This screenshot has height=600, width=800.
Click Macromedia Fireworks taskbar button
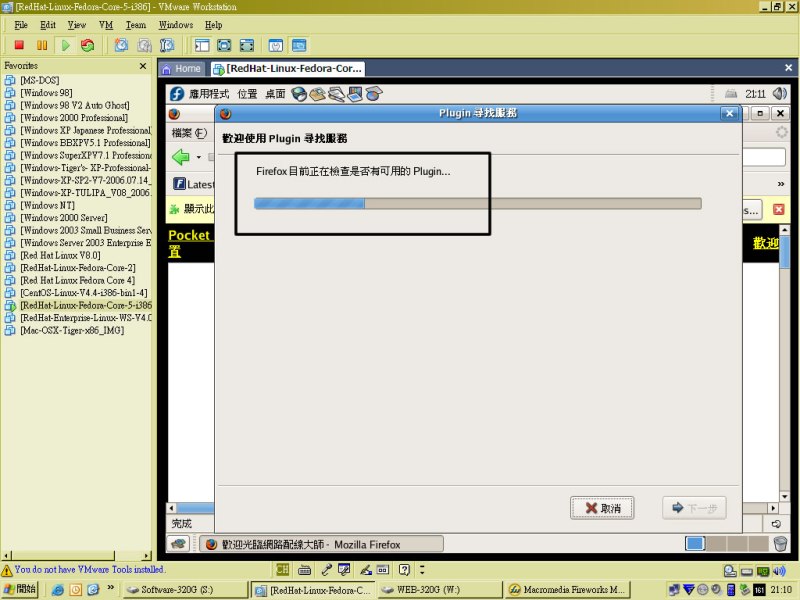click(x=568, y=589)
